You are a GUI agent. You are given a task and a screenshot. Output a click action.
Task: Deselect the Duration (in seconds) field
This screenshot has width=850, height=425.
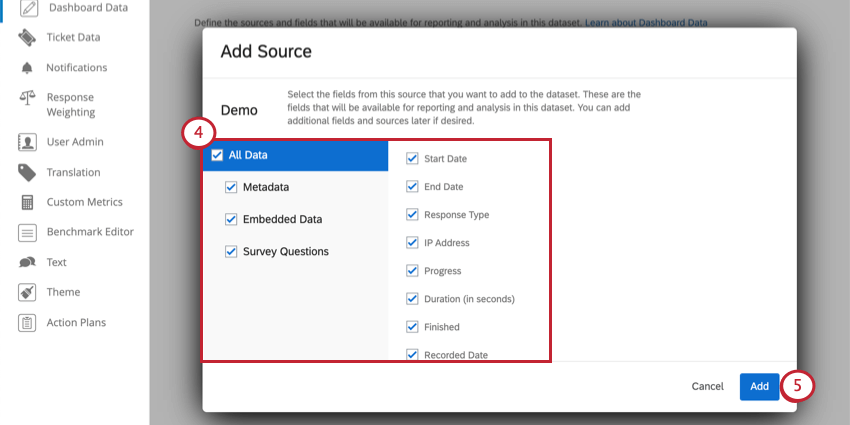(412, 299)
